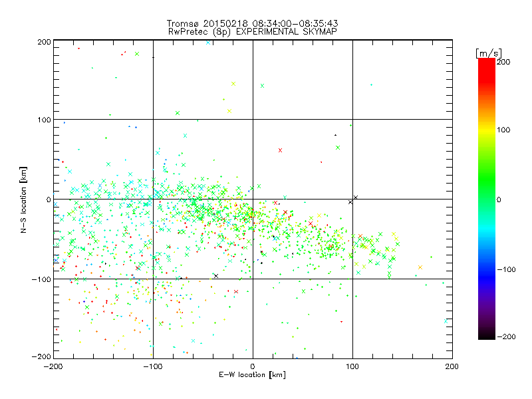Click x-axis tick label '100'
Image resolution: width=532 pixels, height=399 pixels.
pos(352,367)
